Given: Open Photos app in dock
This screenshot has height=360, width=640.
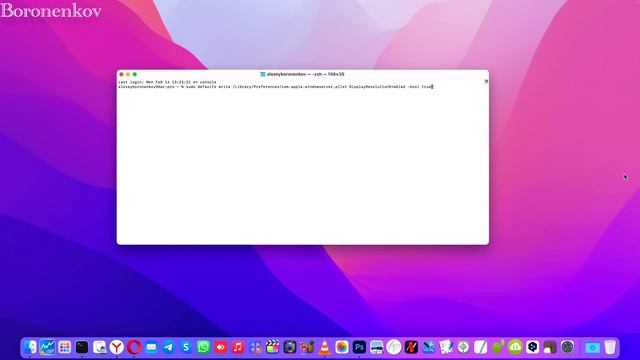Looking at the screenshot, I should 342,347.
